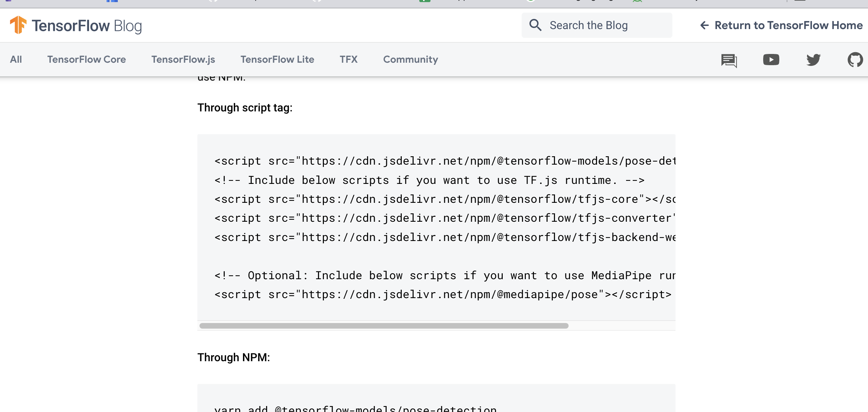Click the code block horizontal scrollbar
The image size is (868, 412).
point(384,325)
